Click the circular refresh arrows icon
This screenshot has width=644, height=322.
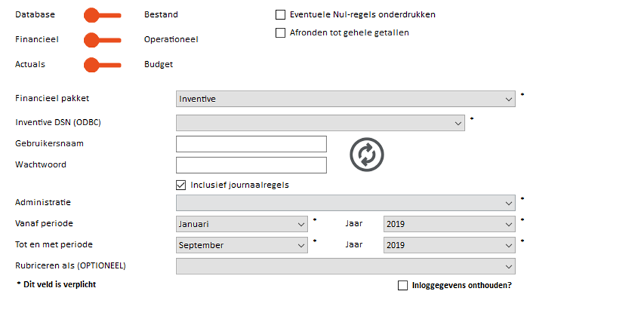(367, 155)
